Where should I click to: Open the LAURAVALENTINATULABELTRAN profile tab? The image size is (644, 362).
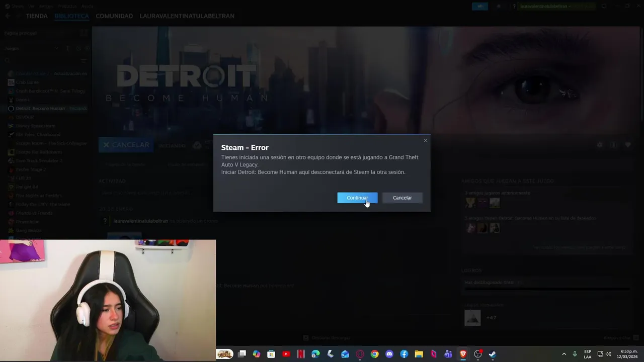187,16
